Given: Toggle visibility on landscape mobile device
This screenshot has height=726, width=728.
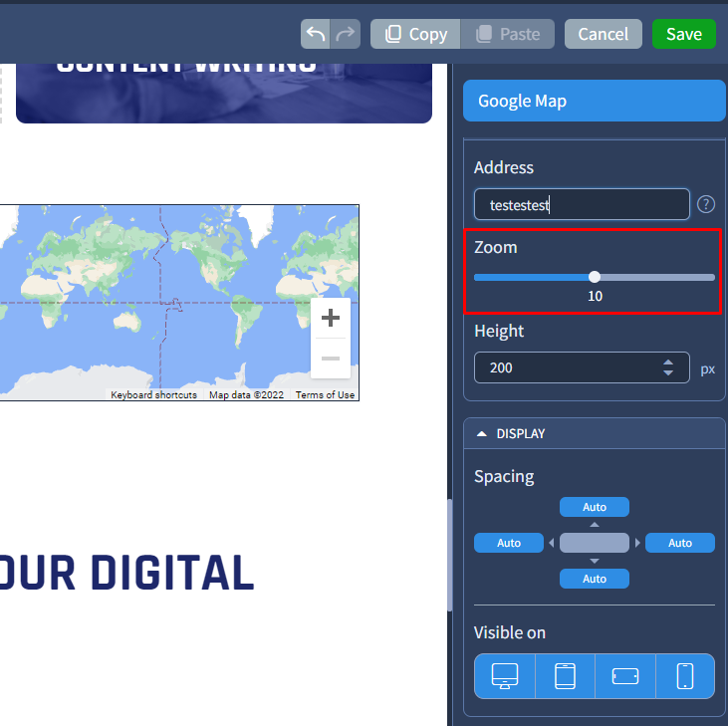Looking at the screenshot, I should pyautogui.click(x=624, y=676).
